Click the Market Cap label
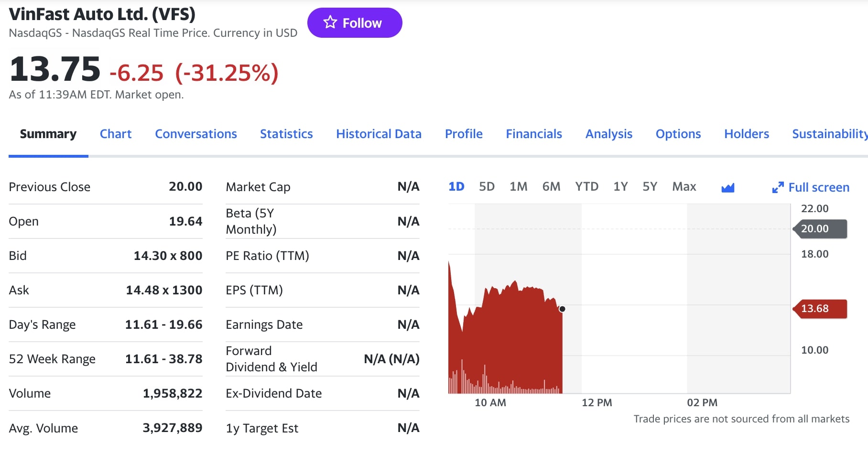This screenshot has height=454, width=868. tap(258, 187)
